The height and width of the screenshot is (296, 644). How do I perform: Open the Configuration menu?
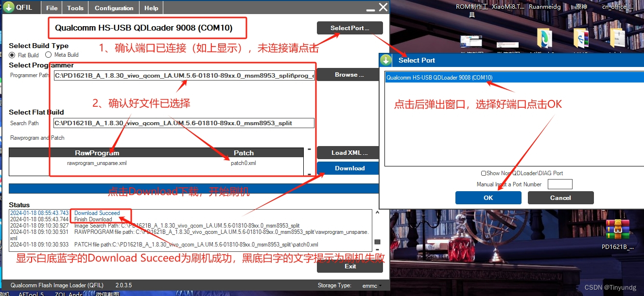click(114, 8)
